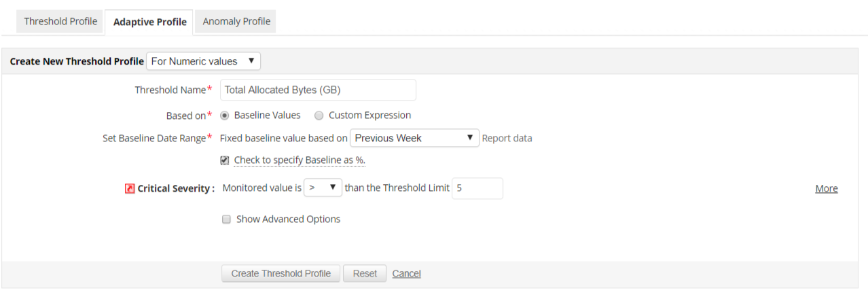Click into the Threshold Name text field

tap(318, 90)
